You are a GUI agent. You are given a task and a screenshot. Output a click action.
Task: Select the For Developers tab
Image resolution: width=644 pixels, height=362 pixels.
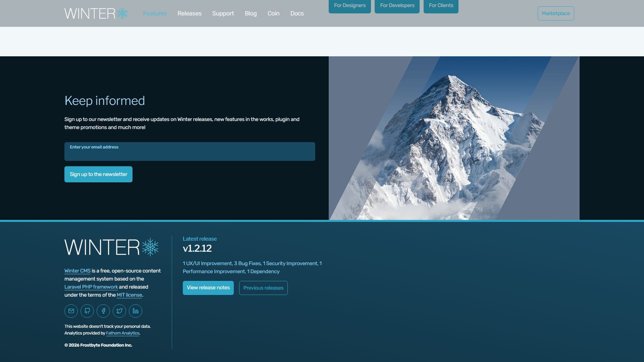pyautogui.click(x=397, y=6)
